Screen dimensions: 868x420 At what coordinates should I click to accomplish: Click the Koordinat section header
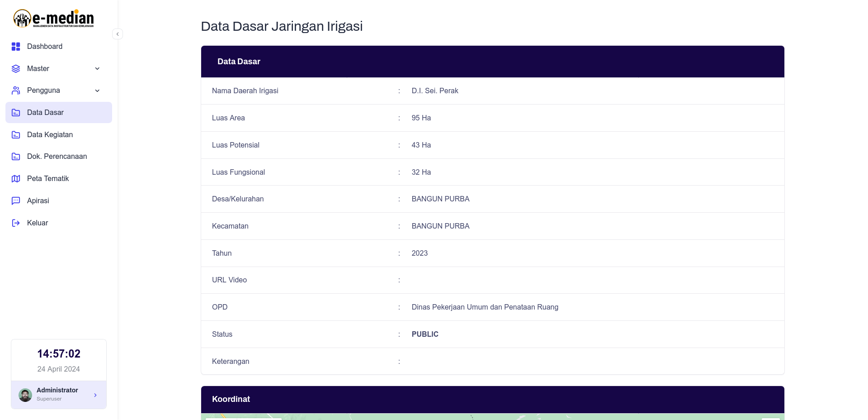point(493,399)
